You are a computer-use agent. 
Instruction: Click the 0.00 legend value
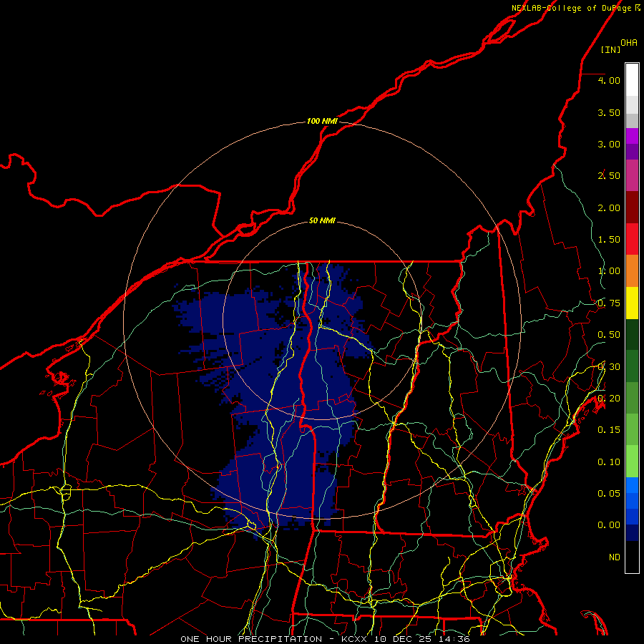[x=609, y=525]
